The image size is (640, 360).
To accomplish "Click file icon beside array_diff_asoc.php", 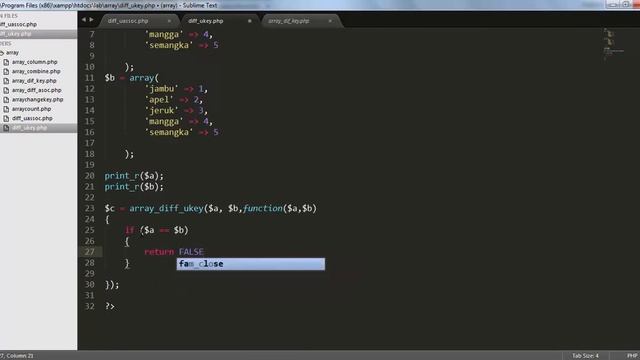I will 6,90.
